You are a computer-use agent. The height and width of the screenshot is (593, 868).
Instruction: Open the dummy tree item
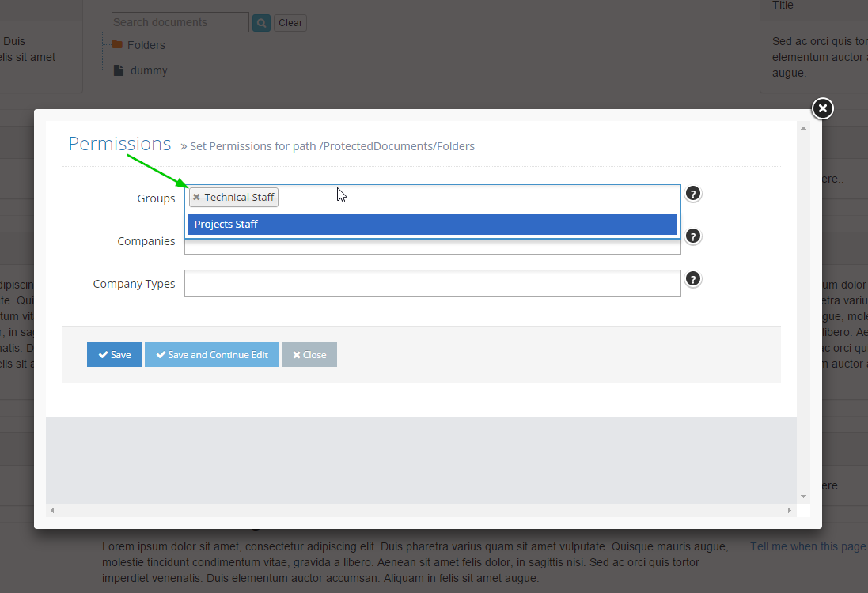pos(149,70)
